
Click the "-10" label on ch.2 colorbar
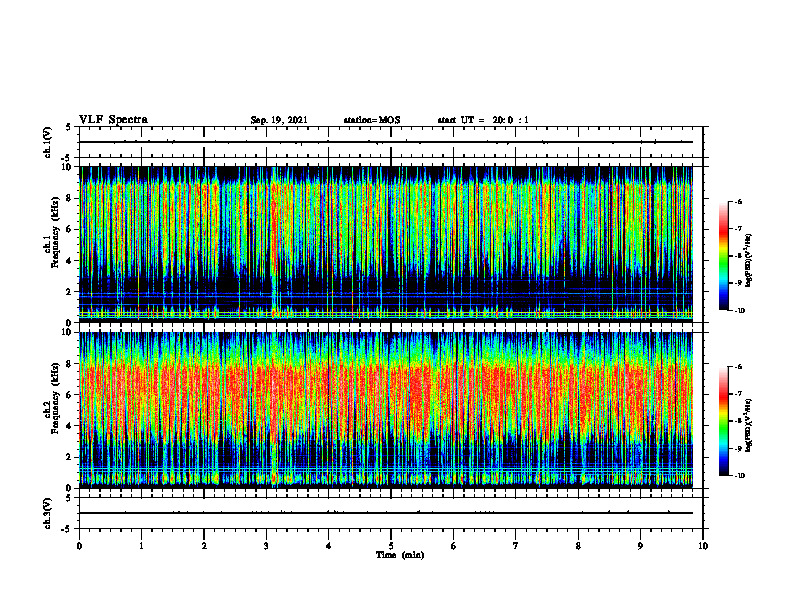coord(740,476)
